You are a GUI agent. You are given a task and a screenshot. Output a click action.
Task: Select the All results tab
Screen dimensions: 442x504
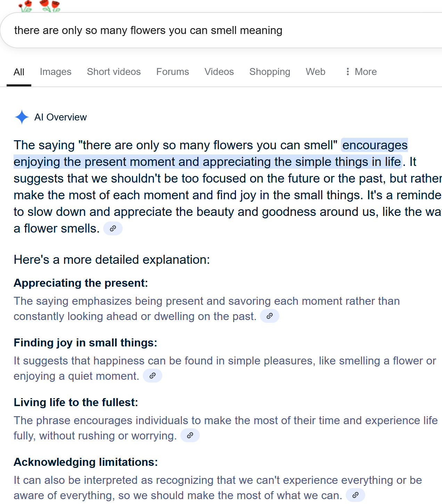19,72
